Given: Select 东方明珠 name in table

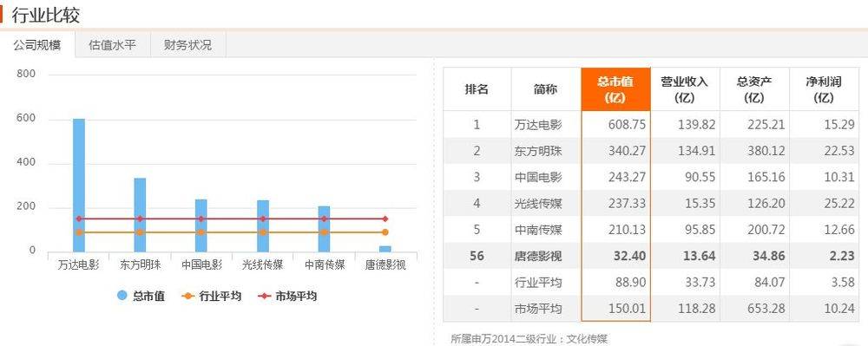Looking at the screenshot, I should tap(537, 151).
